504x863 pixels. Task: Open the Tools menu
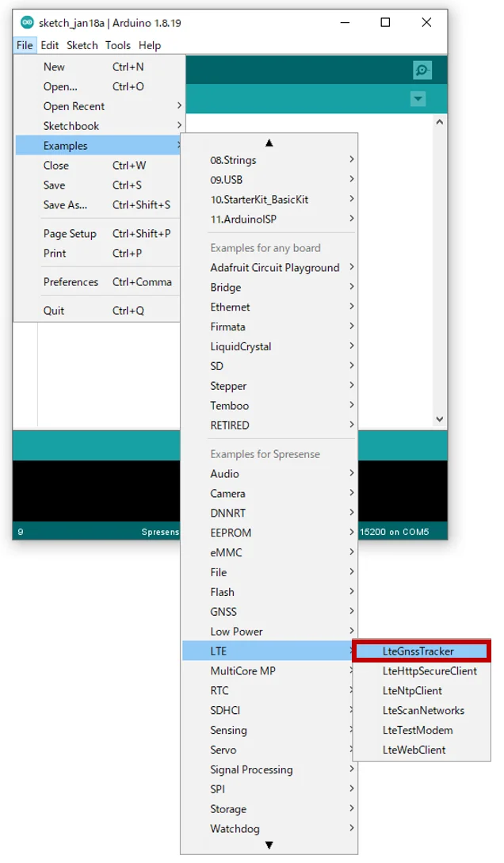click(118, 45)
